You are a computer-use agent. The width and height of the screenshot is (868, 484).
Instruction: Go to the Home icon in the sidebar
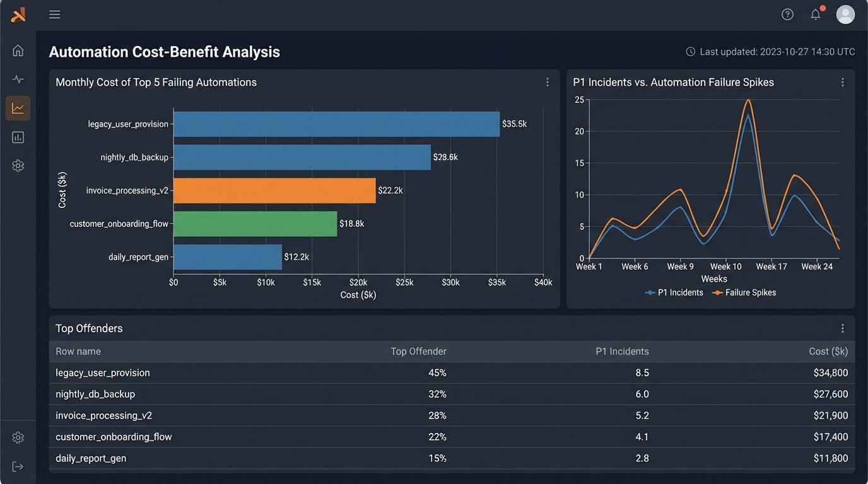tap(18, 50)
